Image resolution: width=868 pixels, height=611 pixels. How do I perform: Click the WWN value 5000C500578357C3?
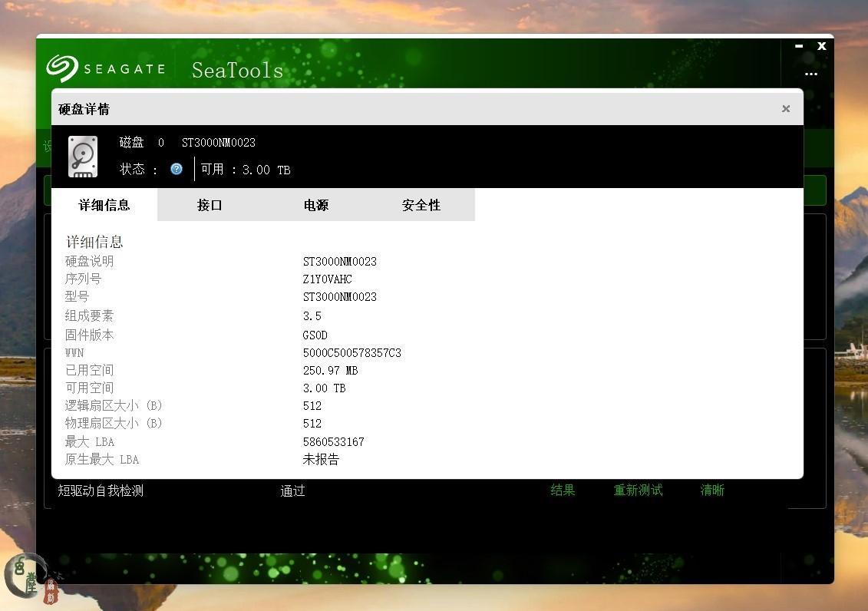[352, 352]
